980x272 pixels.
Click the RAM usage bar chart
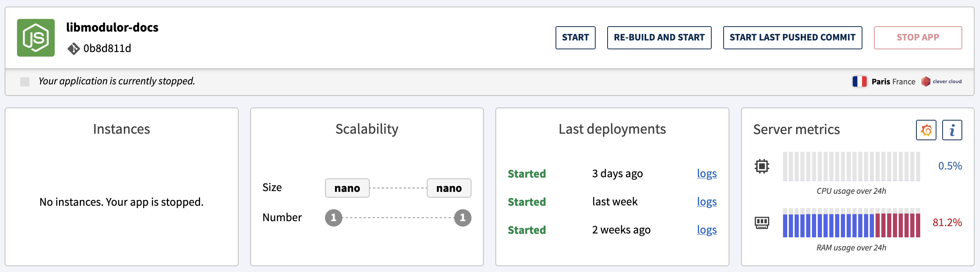pyautogui.click(x=851, y=223)
